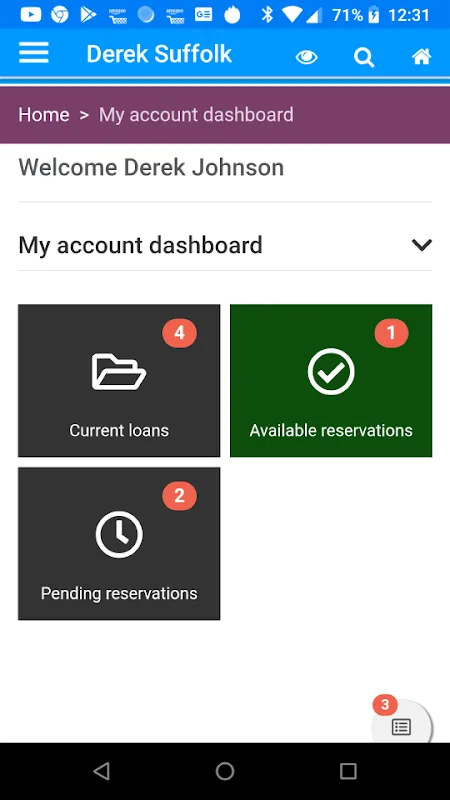Tap the Pending reservations clock icon
Viewport: 450px width, 800px height.
tap(119, 535)
